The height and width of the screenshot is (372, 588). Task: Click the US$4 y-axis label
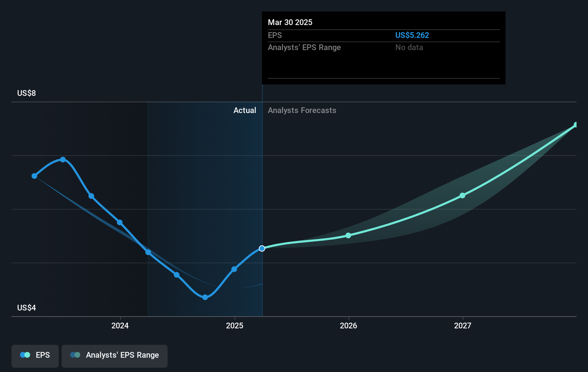[x=26, y=308]
